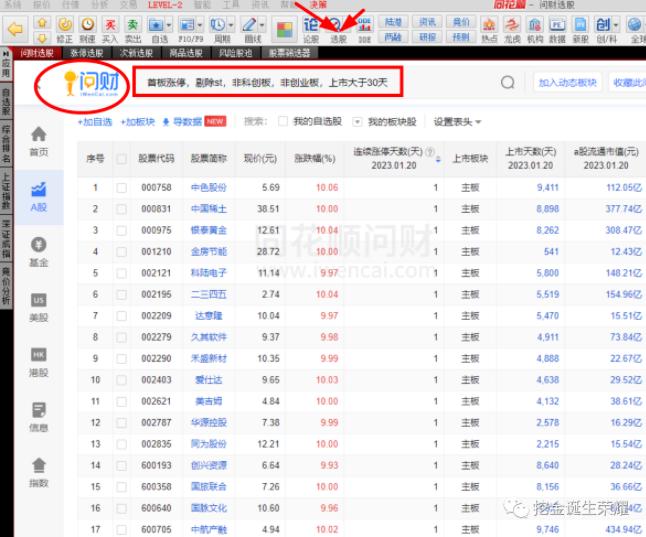This screenshot has height=537, width=646.
Task: Click the 测速 clock icon
Action: tap(87, 25)
